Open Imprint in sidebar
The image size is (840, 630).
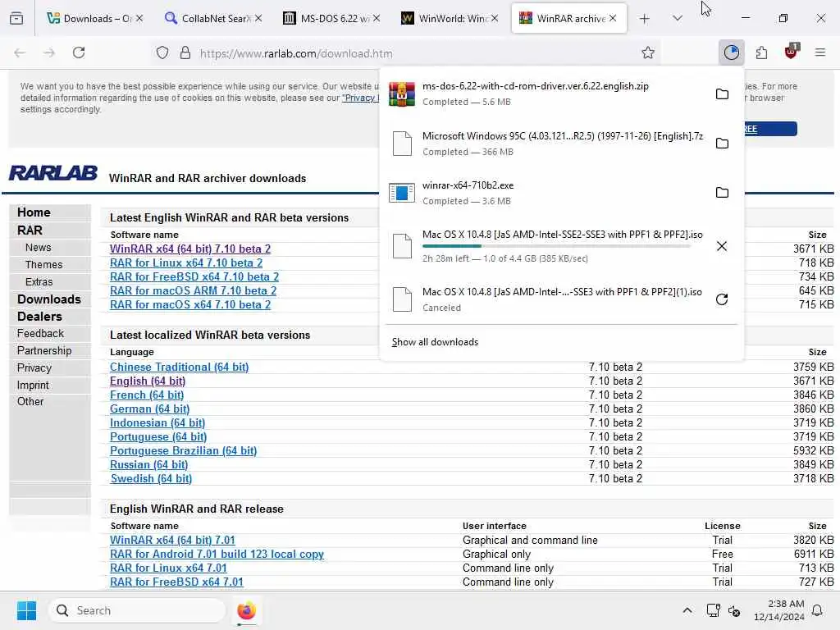[33, 386]
